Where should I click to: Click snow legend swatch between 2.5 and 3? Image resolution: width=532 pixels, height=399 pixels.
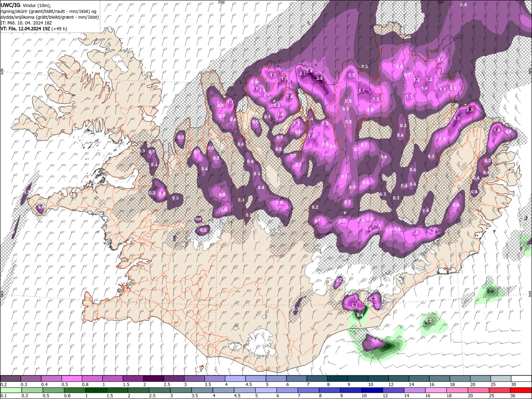(x=174, y=379)
